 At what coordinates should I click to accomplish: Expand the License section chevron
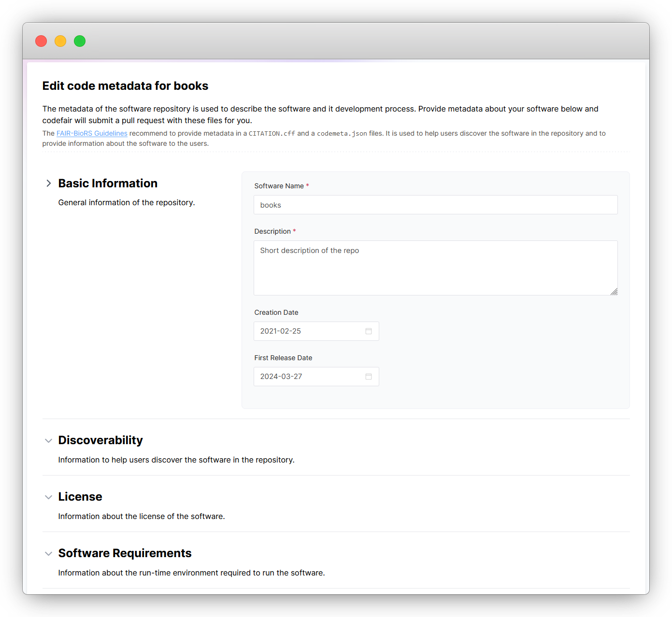tap(48, 497)
